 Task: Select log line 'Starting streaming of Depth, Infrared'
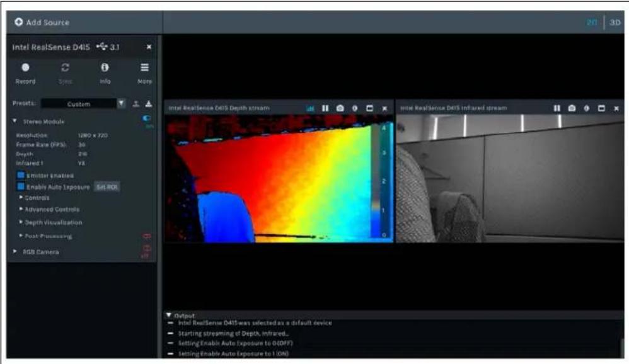coord(233,333)
